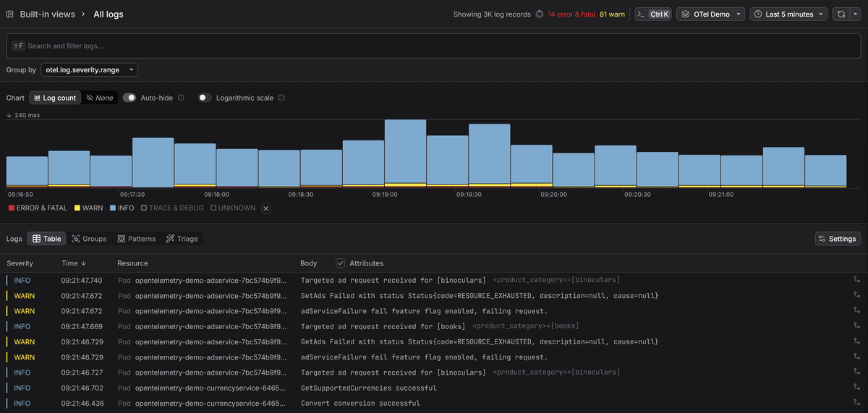The height and width of the screenshot is (413, 868).
Task: Toggle WARN legend series
Action: pyautogui.click(x=88, y=208)
